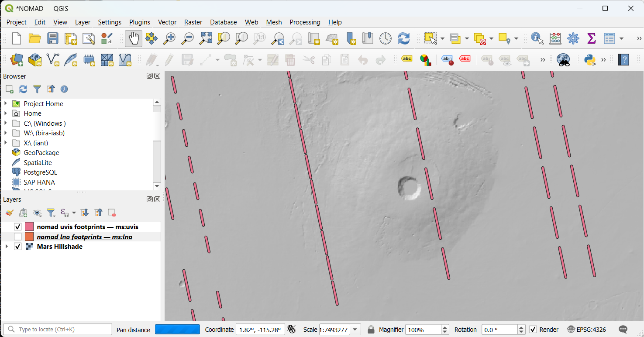Open a project using the folder icon
This screenshot has width=644, height=337.
coord(34,38)
